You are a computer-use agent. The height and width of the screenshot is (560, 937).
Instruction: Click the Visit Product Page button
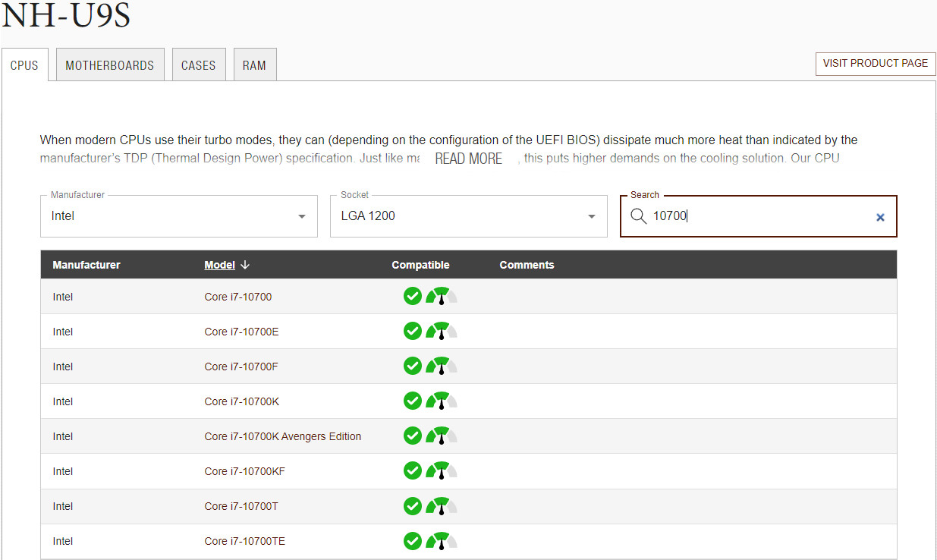coord(875,64)
